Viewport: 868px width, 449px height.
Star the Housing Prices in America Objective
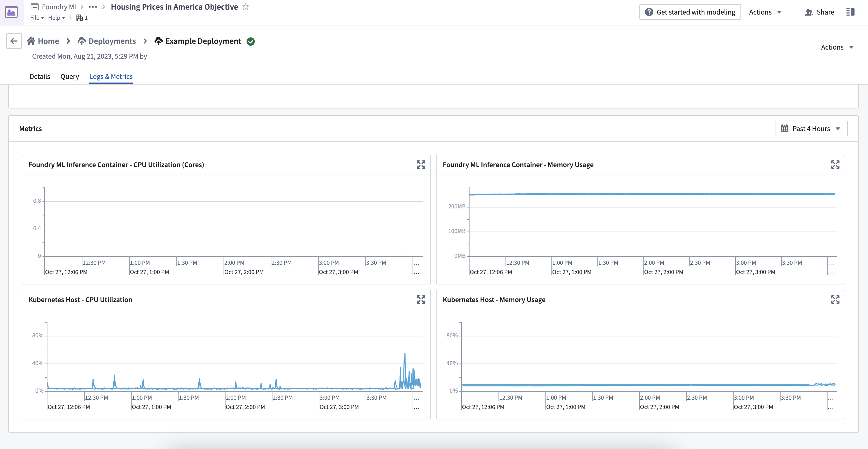[246, 7]
